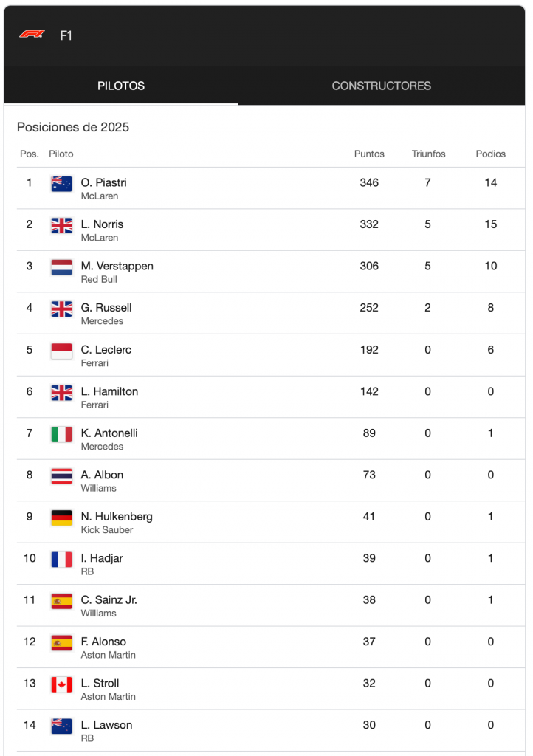Click the Australian flag beside O. Piastri
The height and width of the screenshot is (756, 533).
click(x=61, y=184)
